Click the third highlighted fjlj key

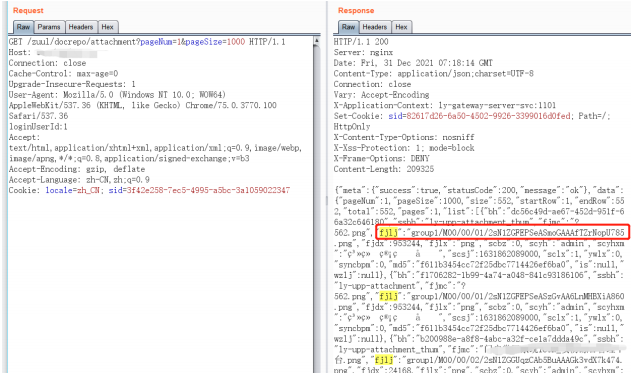384,360
